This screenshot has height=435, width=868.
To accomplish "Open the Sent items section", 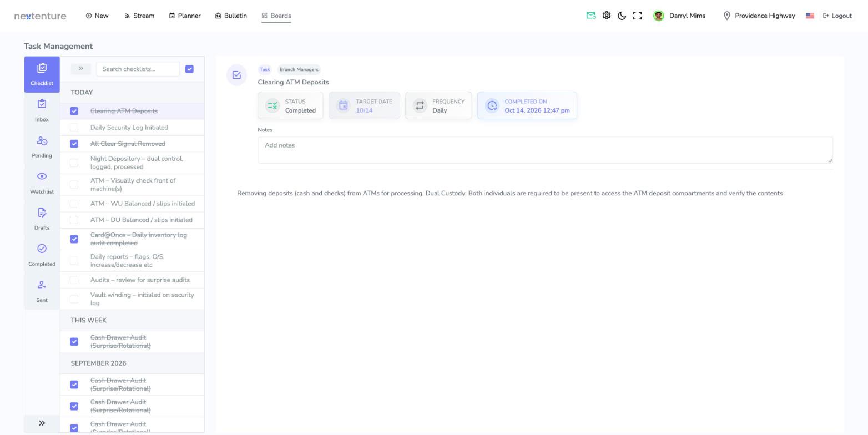I will (x=42, y=291).
